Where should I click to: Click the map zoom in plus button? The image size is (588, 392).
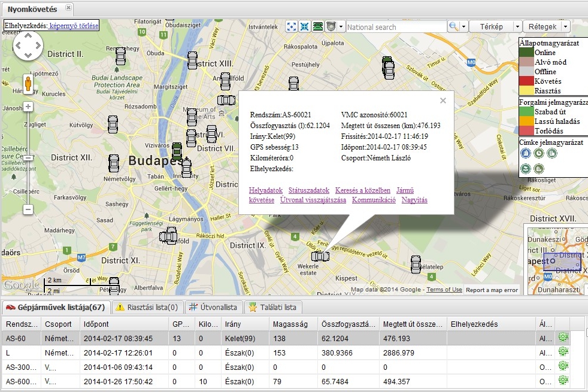point(28,107)
